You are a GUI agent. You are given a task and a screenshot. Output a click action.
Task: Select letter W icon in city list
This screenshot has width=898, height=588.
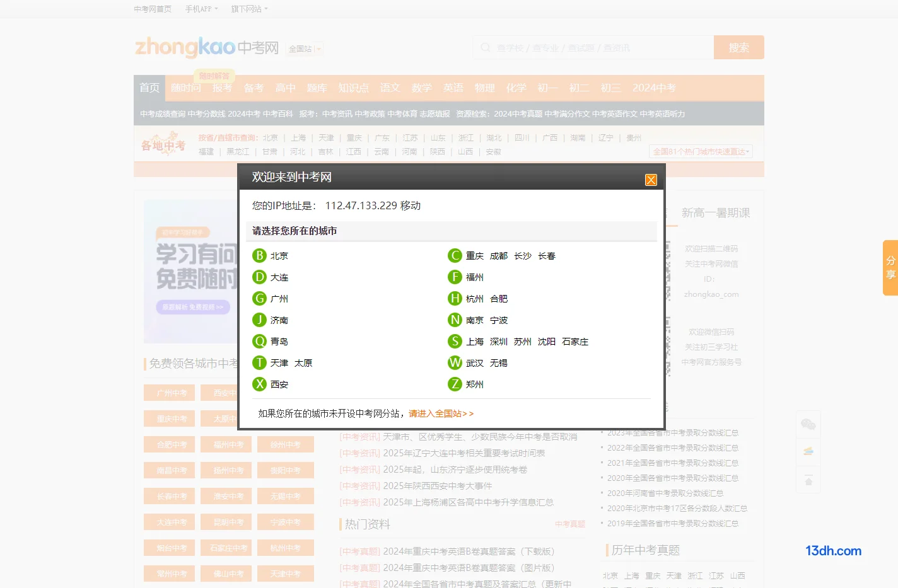point(455,362)
